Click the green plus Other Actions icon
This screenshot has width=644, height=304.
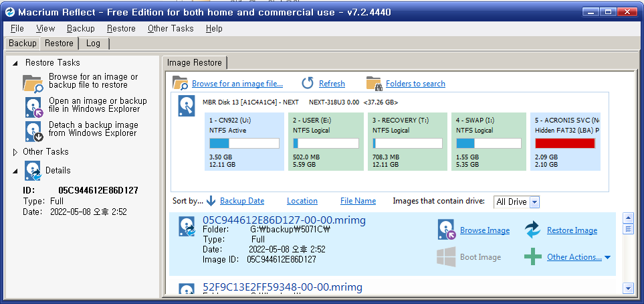pyautogui.click(x=533, y=256)
